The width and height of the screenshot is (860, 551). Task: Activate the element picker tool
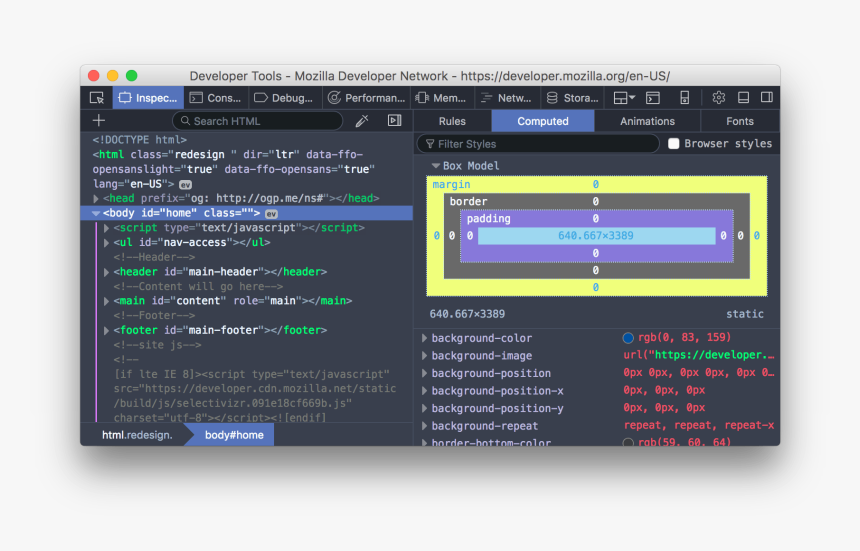tap(97, 98)
